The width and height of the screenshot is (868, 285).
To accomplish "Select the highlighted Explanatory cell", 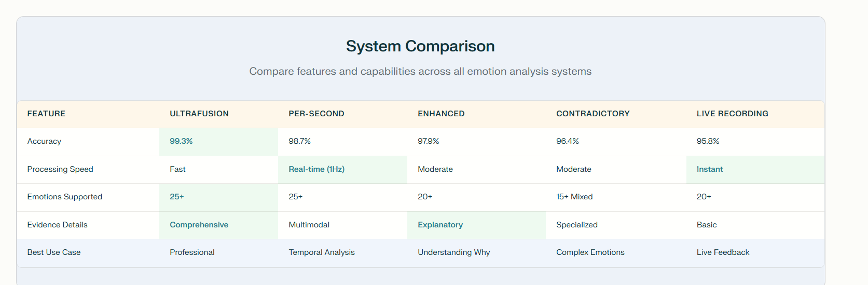I will (x=440, y=225).
